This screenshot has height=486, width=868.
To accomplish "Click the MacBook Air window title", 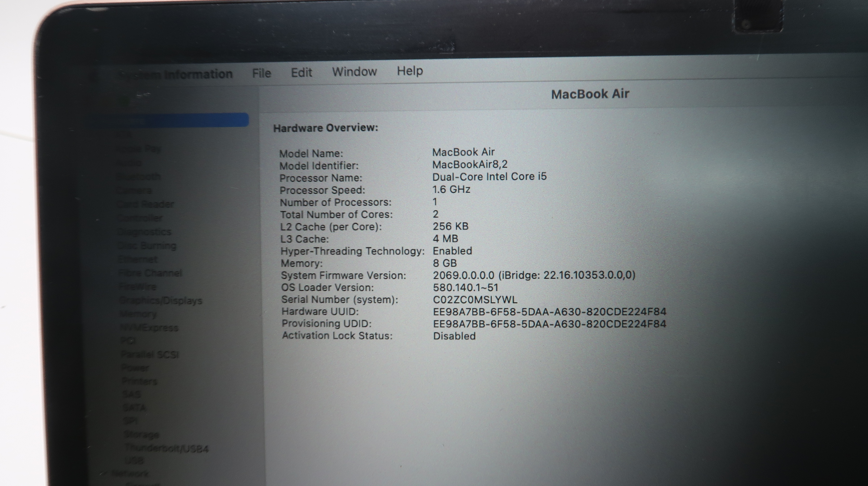I will point(590,94).
